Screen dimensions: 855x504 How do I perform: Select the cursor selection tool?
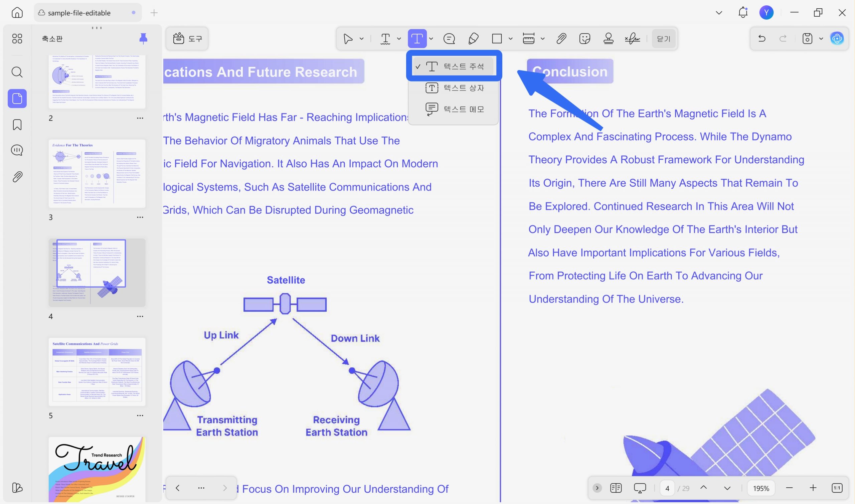(348, 39)
